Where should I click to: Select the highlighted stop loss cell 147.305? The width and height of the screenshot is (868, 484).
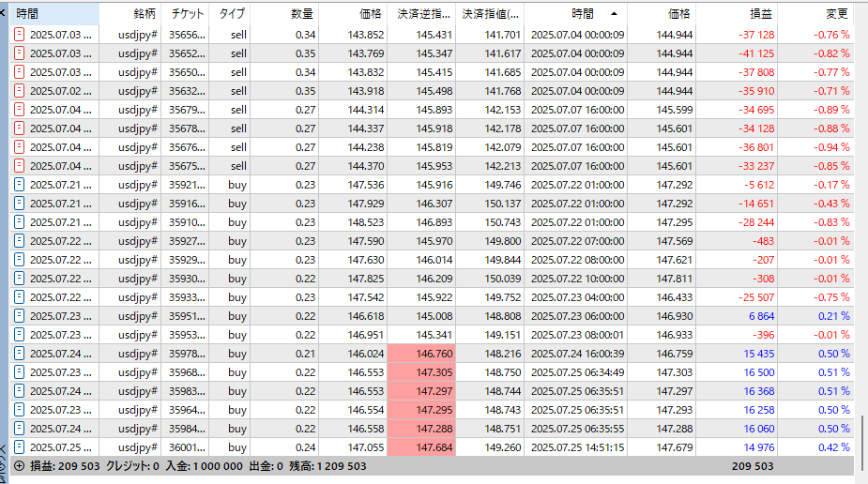[x=421, y=372]
